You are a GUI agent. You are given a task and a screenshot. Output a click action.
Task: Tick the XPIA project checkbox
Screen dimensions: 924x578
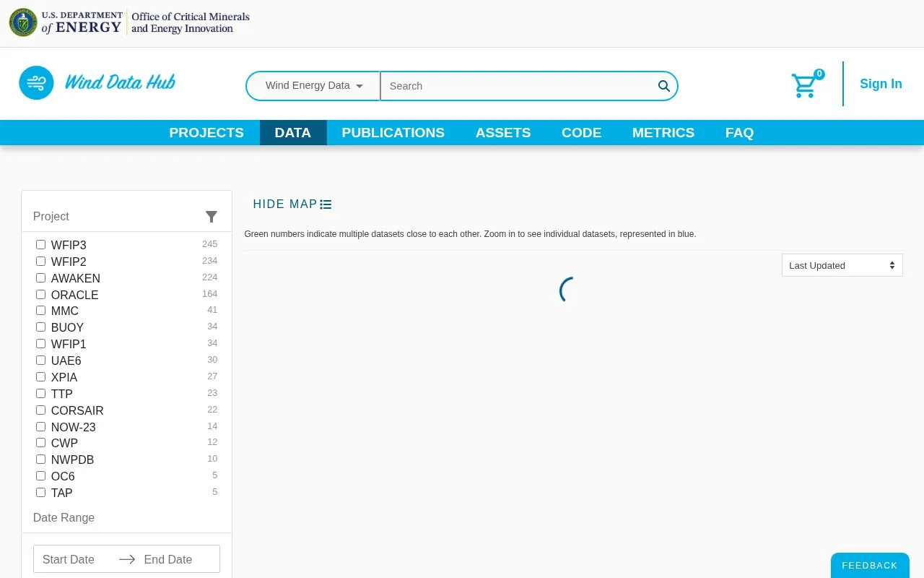pyautogui.click(x=40, y=377)
